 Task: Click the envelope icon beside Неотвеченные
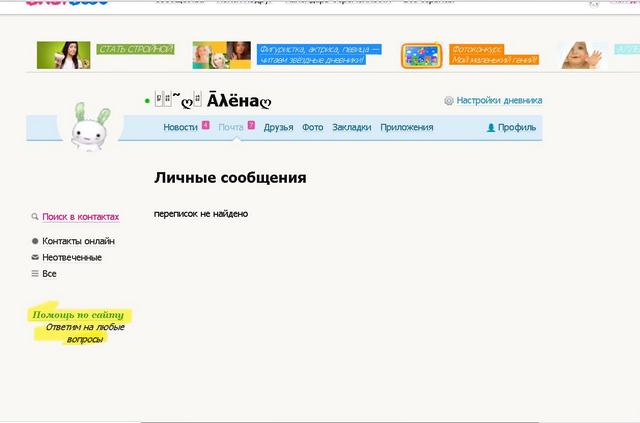[x=35, y=257]
